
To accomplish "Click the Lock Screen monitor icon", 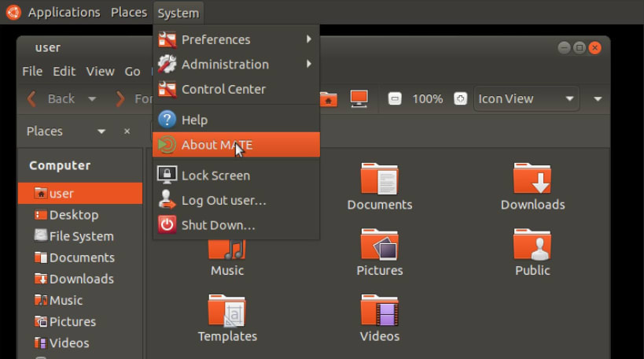I will [x=167, y=175].
